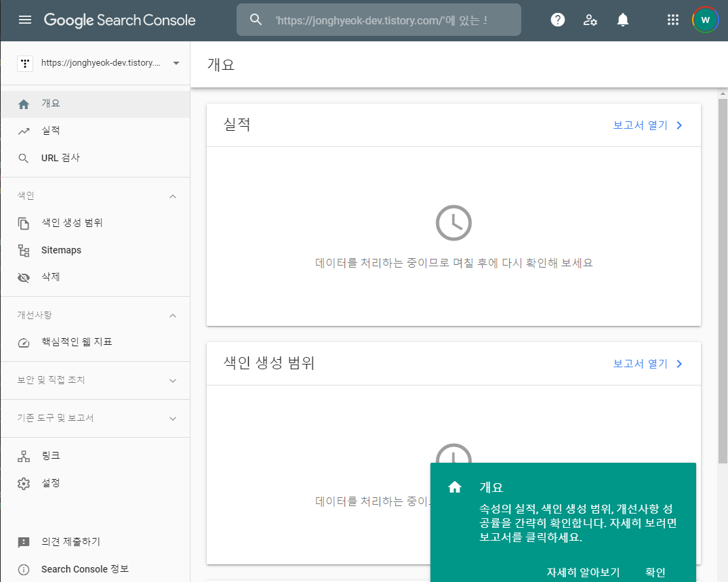Image resolution: width=728 pixels, height=582 pixels.
Task: Open the Google apps grid
Action: [x=672, y=20]
